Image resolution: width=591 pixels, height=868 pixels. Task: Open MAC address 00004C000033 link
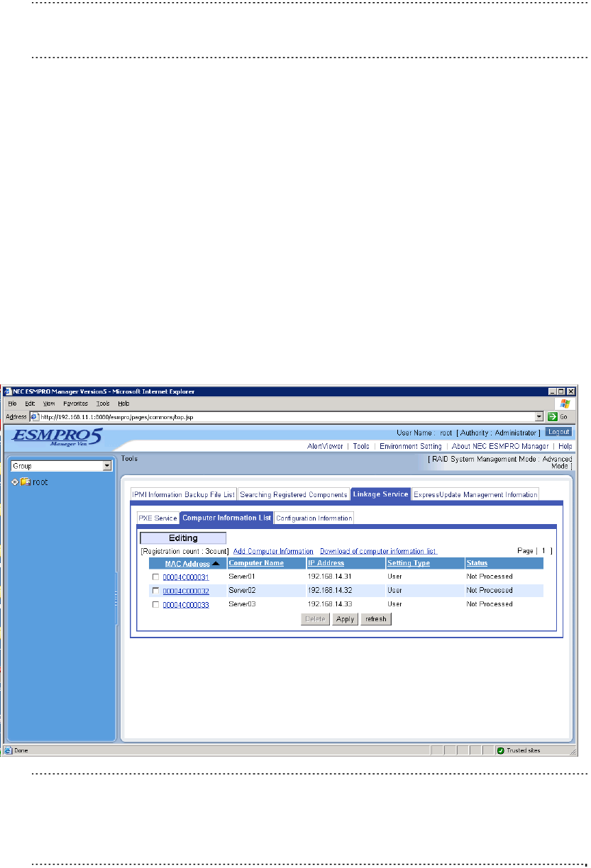click(x=186, y=604)
